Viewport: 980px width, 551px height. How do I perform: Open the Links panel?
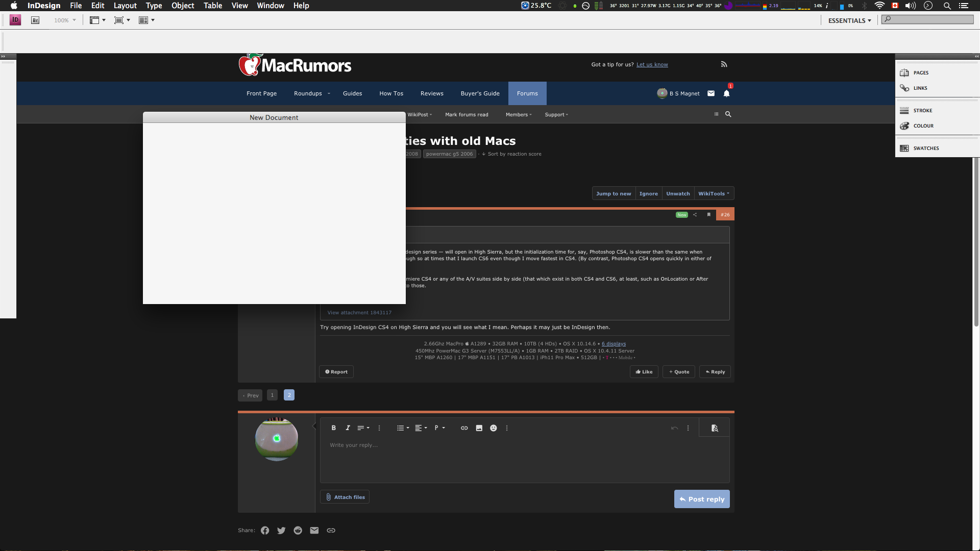920,88
